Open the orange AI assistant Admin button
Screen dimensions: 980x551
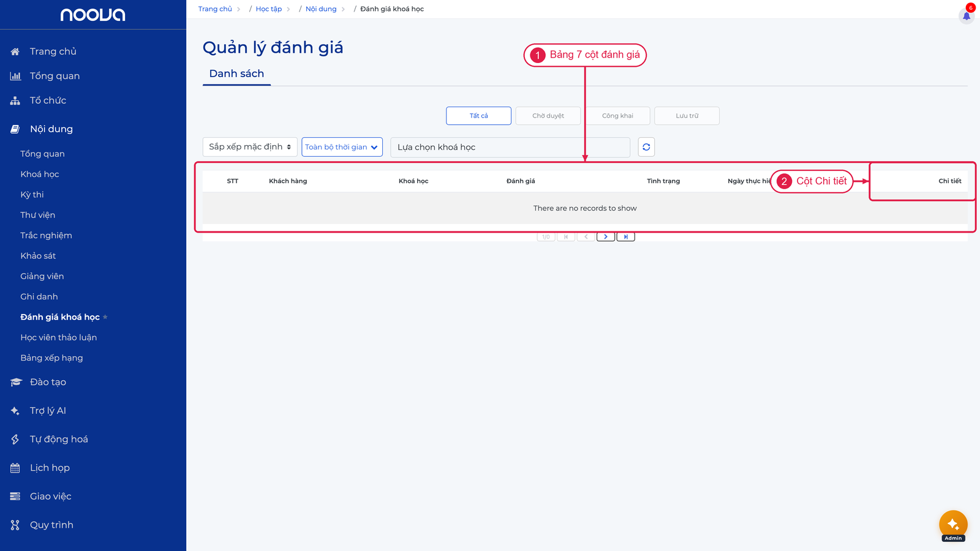(x=953, y=525)
